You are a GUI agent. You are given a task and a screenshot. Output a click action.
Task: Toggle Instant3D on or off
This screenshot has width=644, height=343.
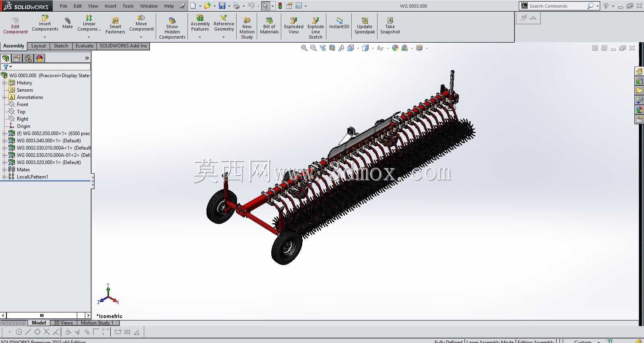(x=339, y=23)
